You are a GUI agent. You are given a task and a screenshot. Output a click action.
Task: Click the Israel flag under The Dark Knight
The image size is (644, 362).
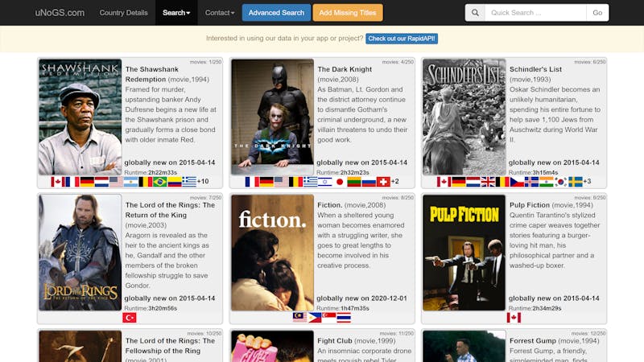(x=325, y=182)
